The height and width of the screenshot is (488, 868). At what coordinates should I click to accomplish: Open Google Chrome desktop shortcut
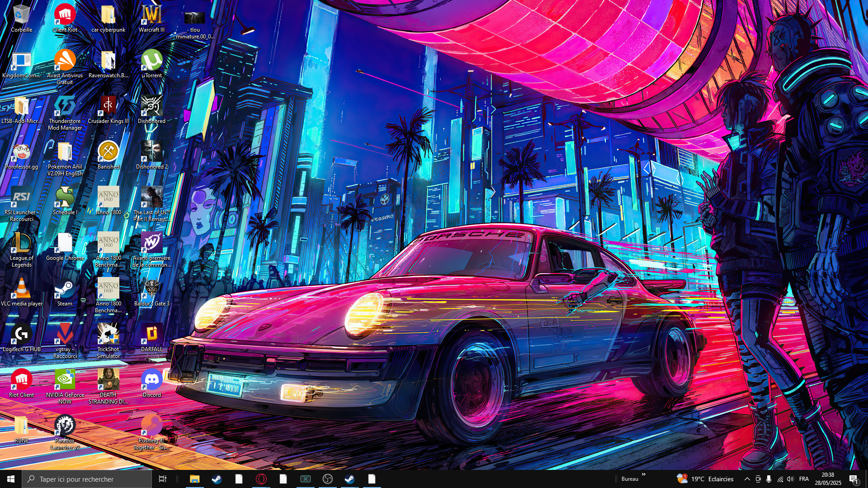click(65, 247)
